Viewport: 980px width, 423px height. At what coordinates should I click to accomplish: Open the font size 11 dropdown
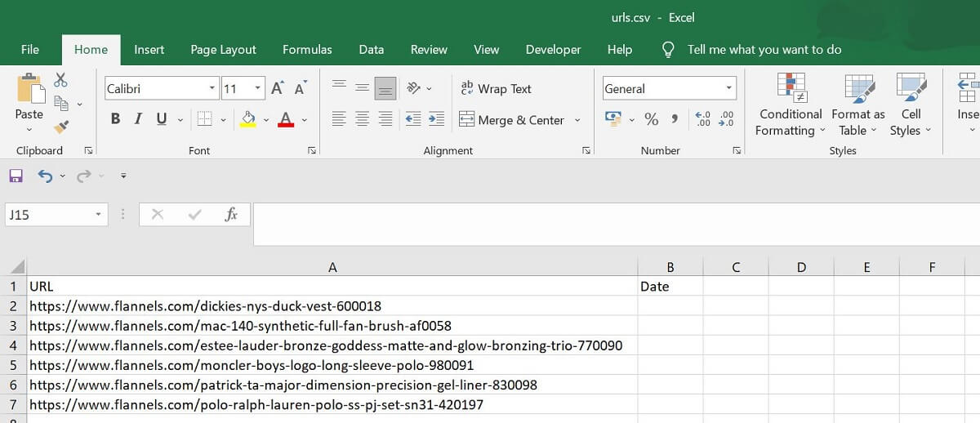258,88
